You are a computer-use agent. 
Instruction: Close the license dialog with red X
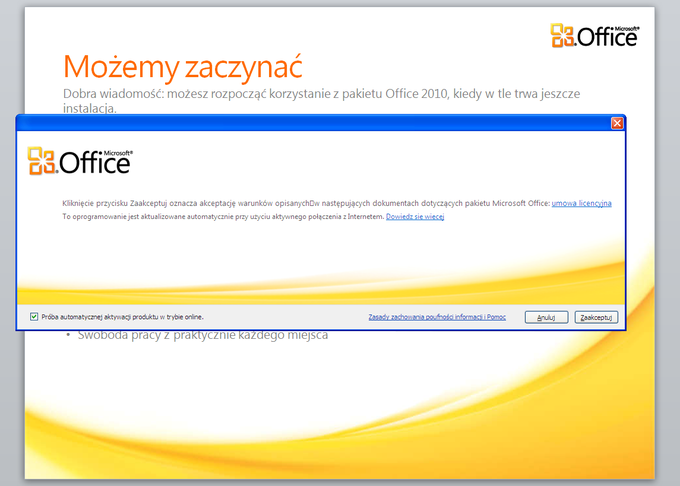tap(617, 124)
